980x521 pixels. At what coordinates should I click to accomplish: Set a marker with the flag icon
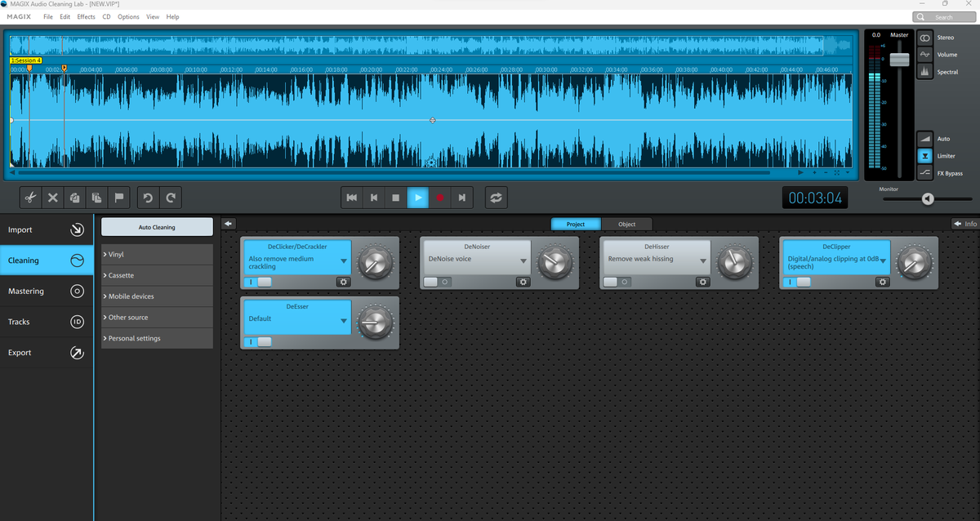tap(118, 198)
